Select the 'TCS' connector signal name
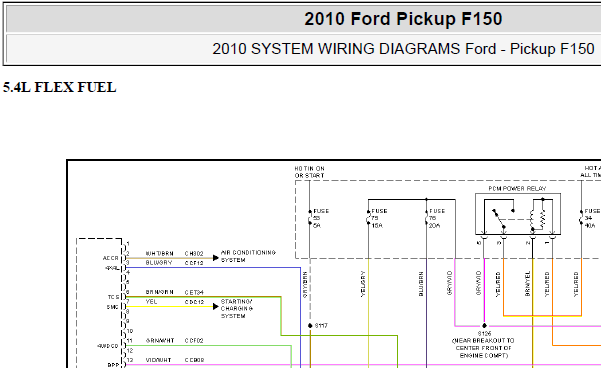 (x=113, y=297)
